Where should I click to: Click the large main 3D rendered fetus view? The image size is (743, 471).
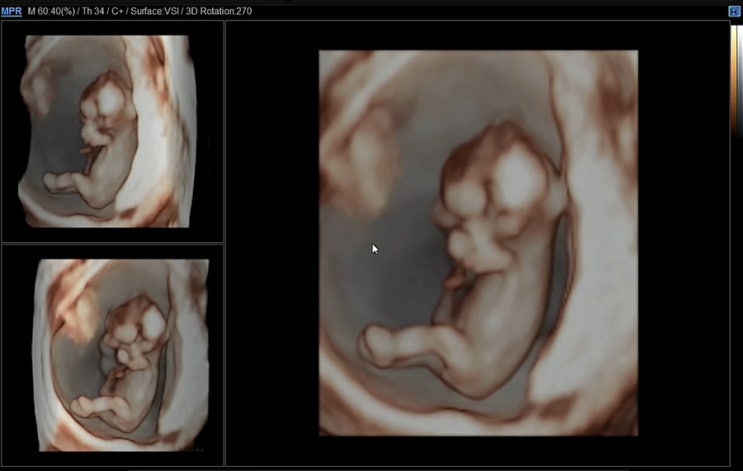[x=478, y=243]
